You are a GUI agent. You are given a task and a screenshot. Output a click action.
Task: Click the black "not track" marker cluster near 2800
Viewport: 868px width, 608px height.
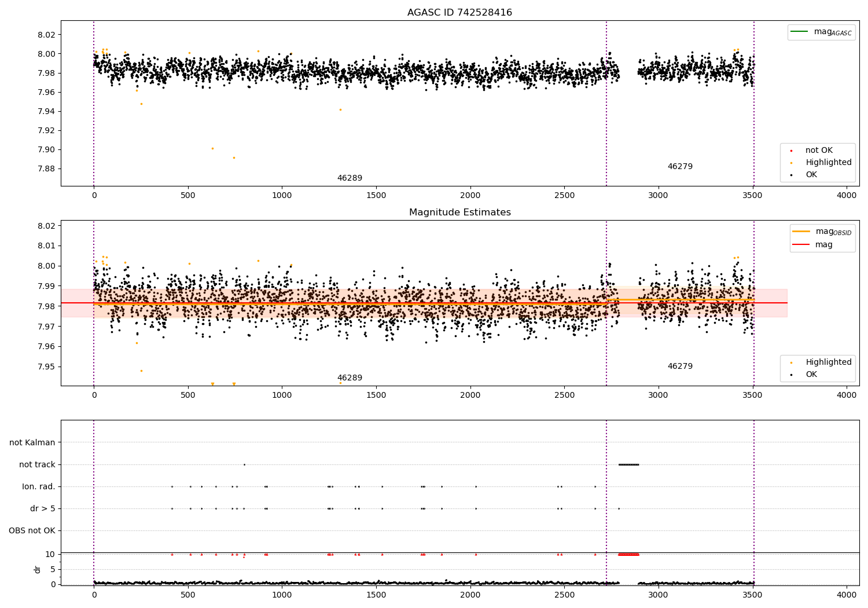click(x=628, y=464)
